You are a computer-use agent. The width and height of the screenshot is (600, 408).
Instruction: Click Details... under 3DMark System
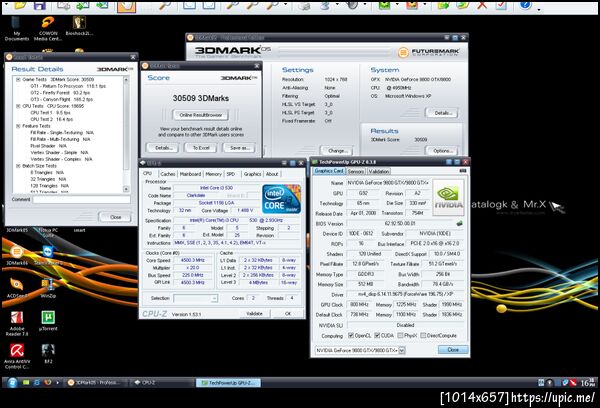pos(442,113)
